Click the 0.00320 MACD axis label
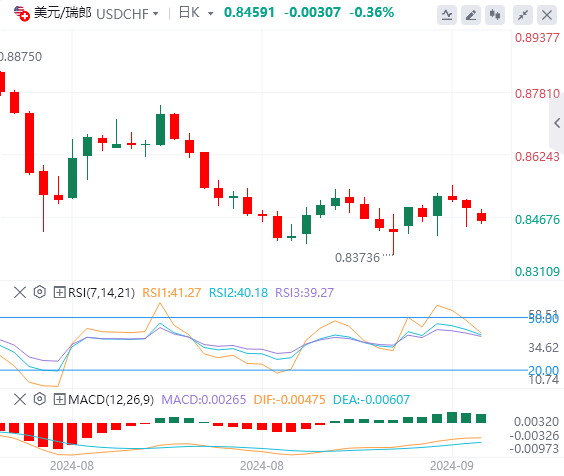 [536, 421]
